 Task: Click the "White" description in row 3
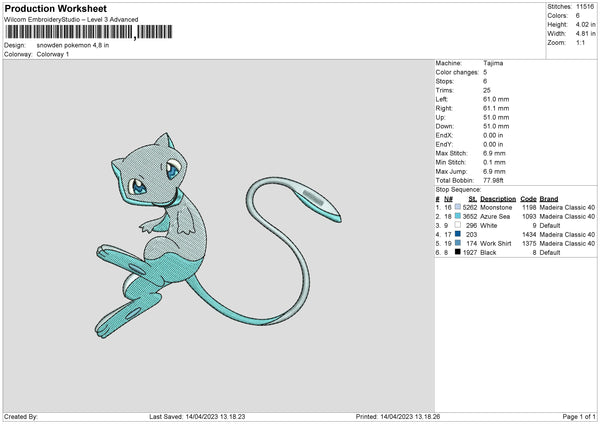click(489, 225)
